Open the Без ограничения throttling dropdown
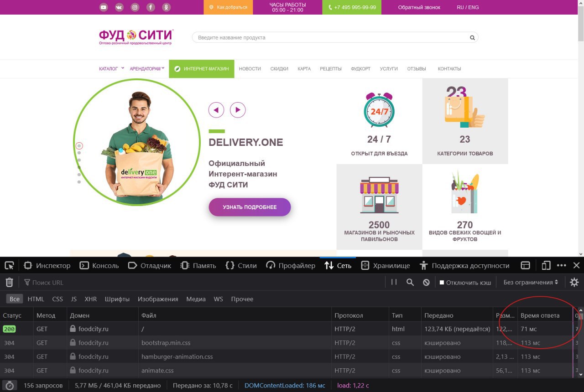Viewport: 584px width, 392px height. tap(531, 283)
